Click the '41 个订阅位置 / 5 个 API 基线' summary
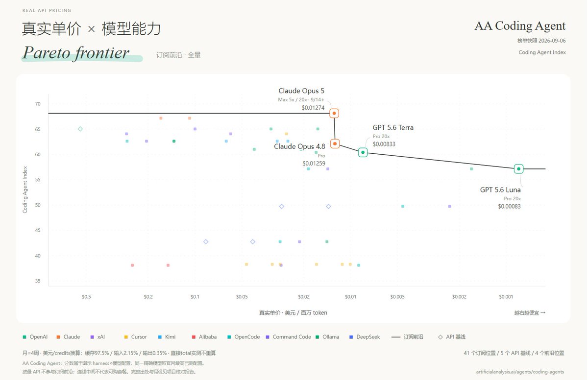This screenshot has width=588, height=380. tap(514, 353)
